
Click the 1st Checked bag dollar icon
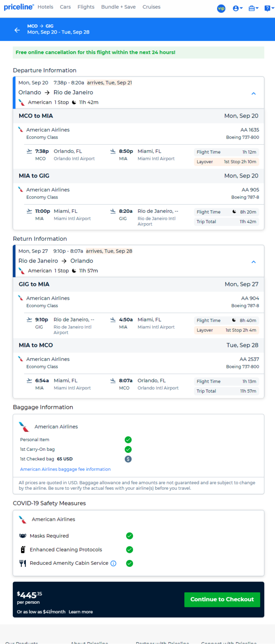[128, 459]
